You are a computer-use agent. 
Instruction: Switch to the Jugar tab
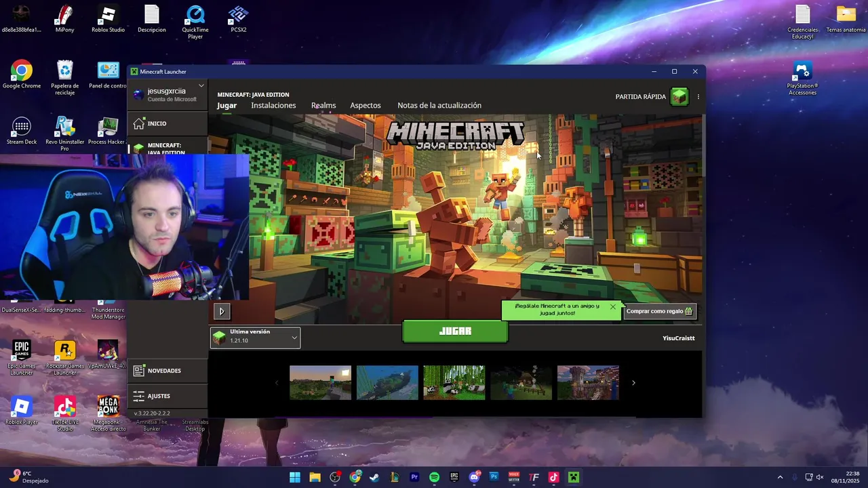pyautogui.click(x=226, y=106)
